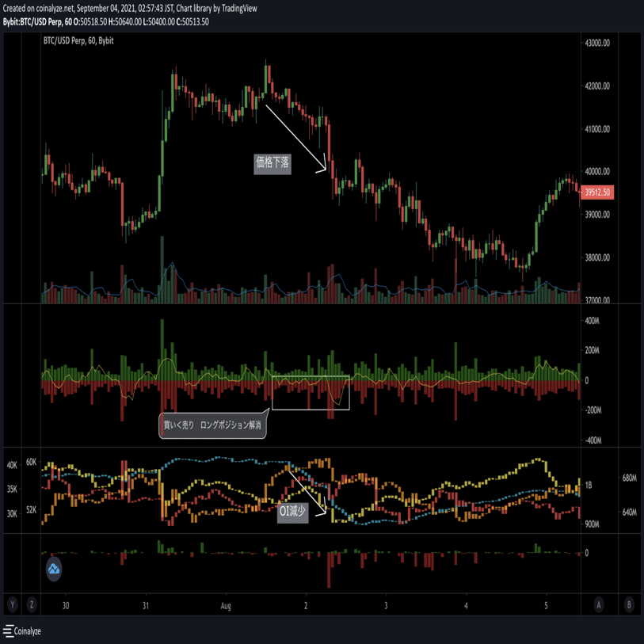
Task: Click the 31 date on time axis
Action: pyautogui.click(x=146, y=605)
